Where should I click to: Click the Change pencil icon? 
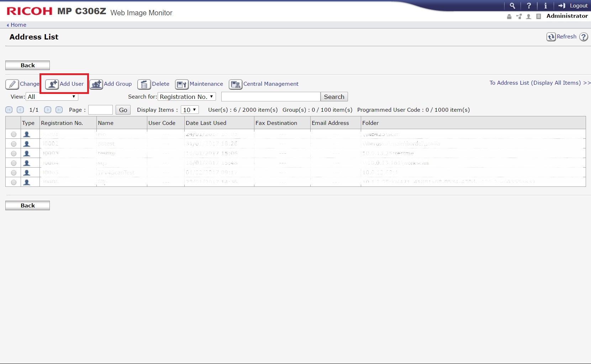pyautogui.click(x=12, y=84)
